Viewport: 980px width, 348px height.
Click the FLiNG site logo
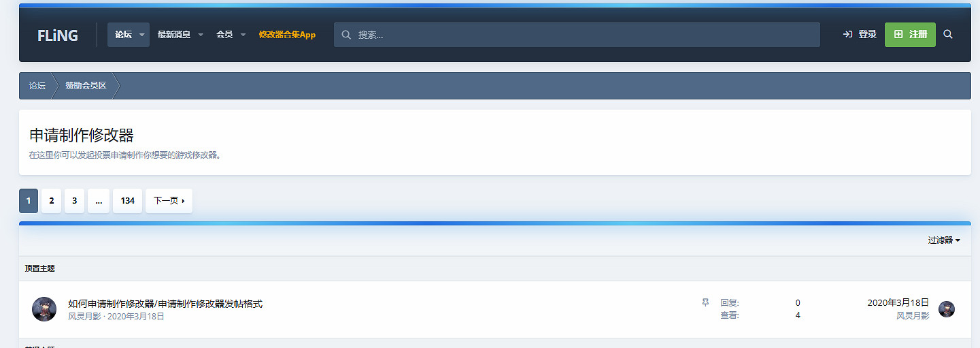(x=58, y=35)
